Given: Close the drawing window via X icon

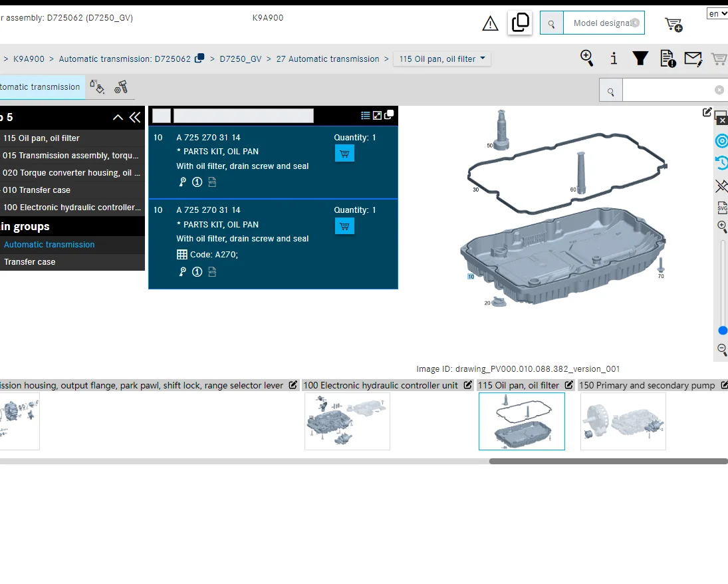Looking at the screenshot, I should tap(722, 120).
